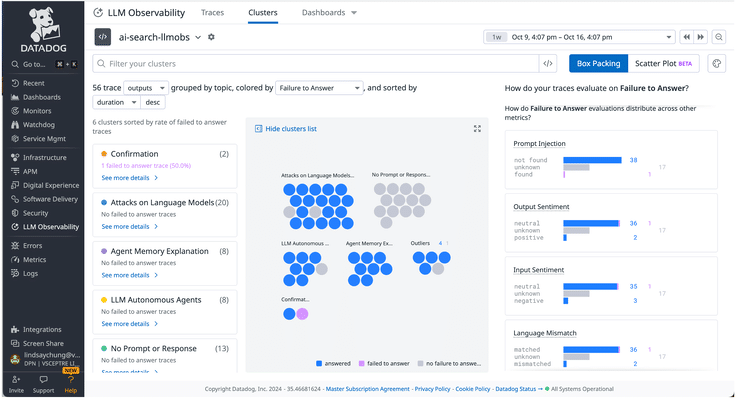The width and height of the screenshot is (739, 400).
Task: Click the code view icon in search bar
Action: 547,63
